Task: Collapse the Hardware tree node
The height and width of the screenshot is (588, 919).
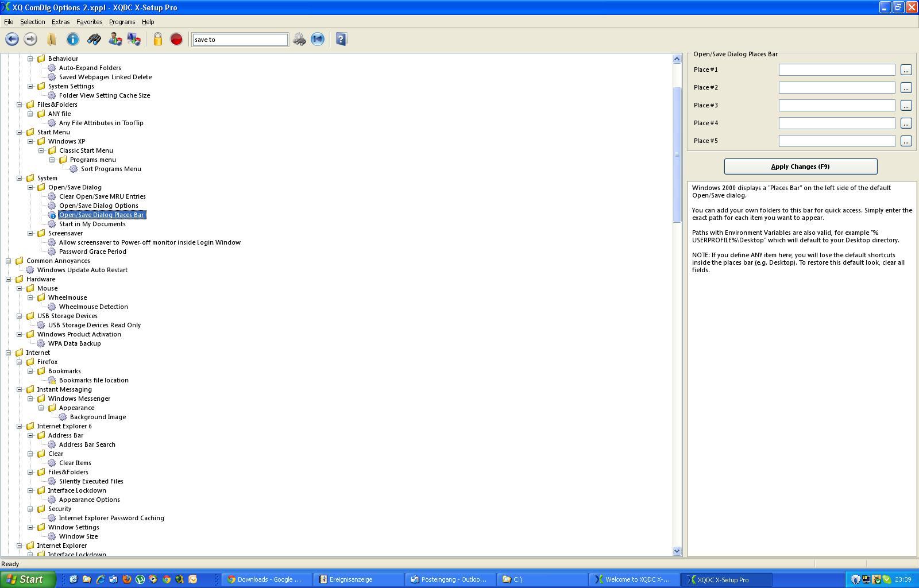Action: 9,279
